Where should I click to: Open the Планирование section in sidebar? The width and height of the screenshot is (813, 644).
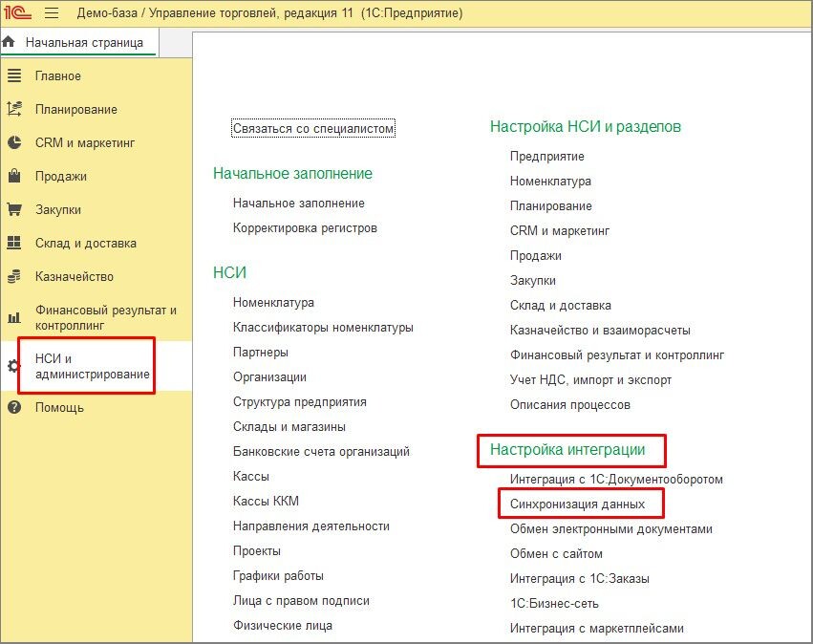pos(76,110)
